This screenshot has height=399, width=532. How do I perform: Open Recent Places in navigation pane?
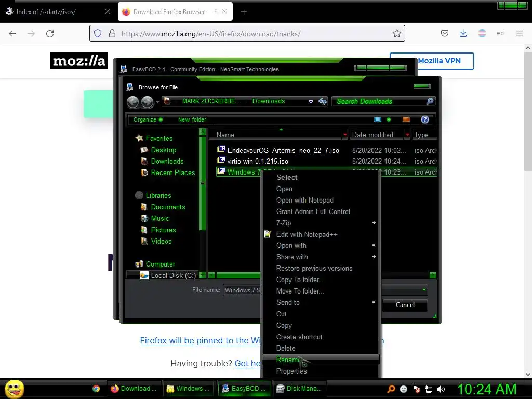[173, 172]
